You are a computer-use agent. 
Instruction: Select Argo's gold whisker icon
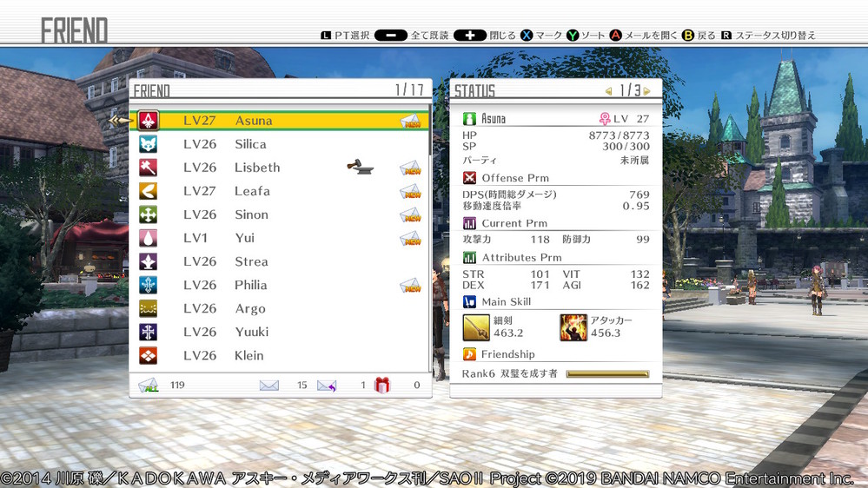click(148, 309)
